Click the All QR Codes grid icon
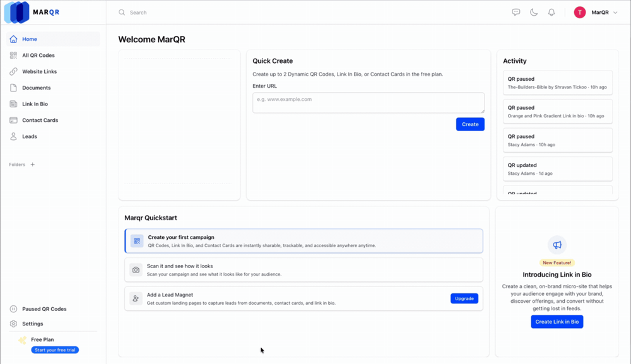 [13, 55]
